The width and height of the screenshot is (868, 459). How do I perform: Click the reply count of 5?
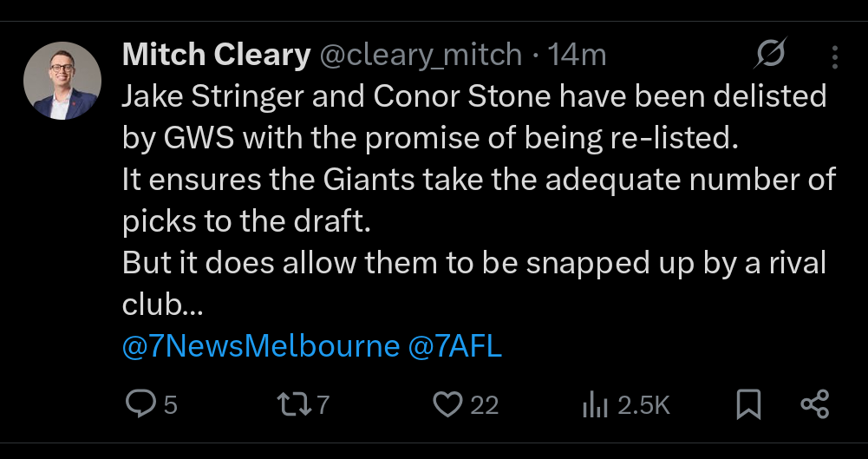tap(170, 405)
